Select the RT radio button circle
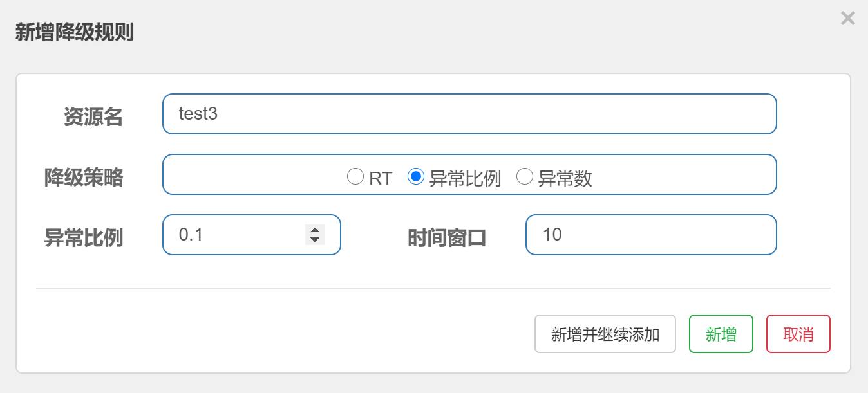The height and width of the screenshot is (393, 868). point(355,176)
